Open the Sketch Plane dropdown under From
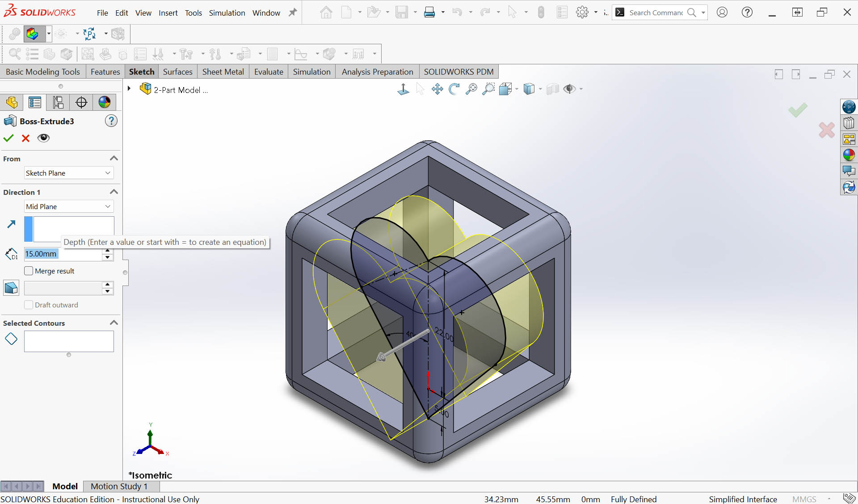Image resolution: width=858 pixels, height=504 pixels. 69,173
